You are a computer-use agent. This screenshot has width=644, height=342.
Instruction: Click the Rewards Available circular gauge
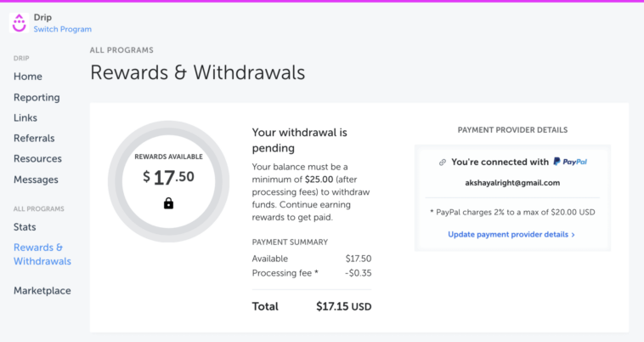coord(168,181)
